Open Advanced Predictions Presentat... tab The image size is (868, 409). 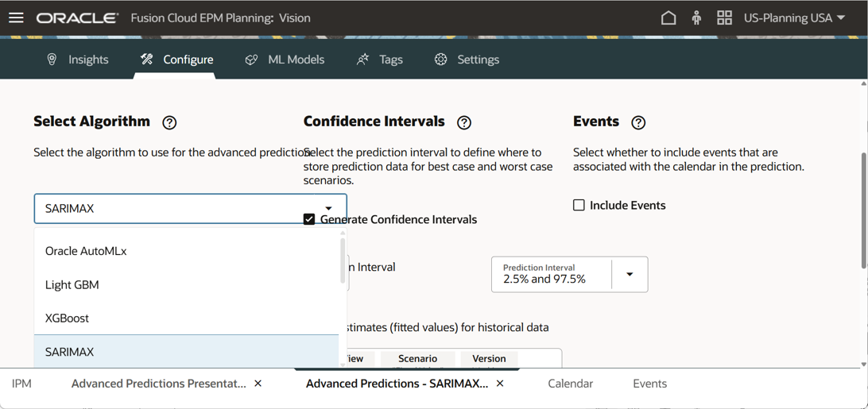[x=158, y=384]
